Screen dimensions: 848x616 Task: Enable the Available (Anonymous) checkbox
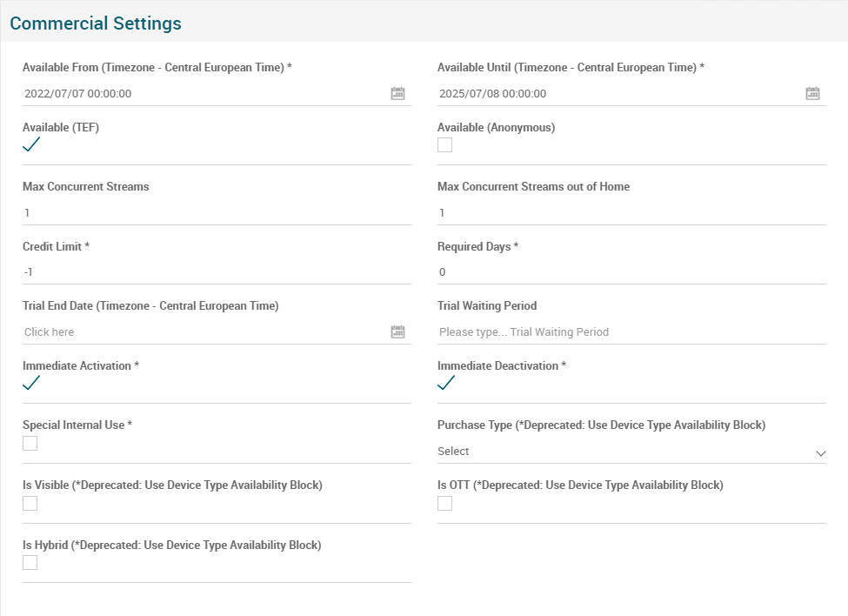[445, 145]
